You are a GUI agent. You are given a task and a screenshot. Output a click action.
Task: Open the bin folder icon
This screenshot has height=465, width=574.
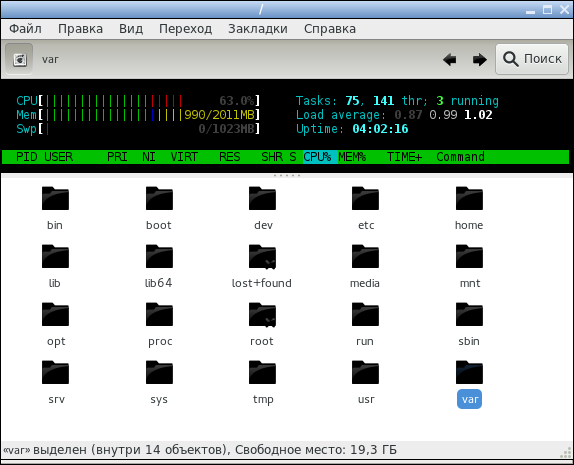pyautogui.click(x=55, y=198)
